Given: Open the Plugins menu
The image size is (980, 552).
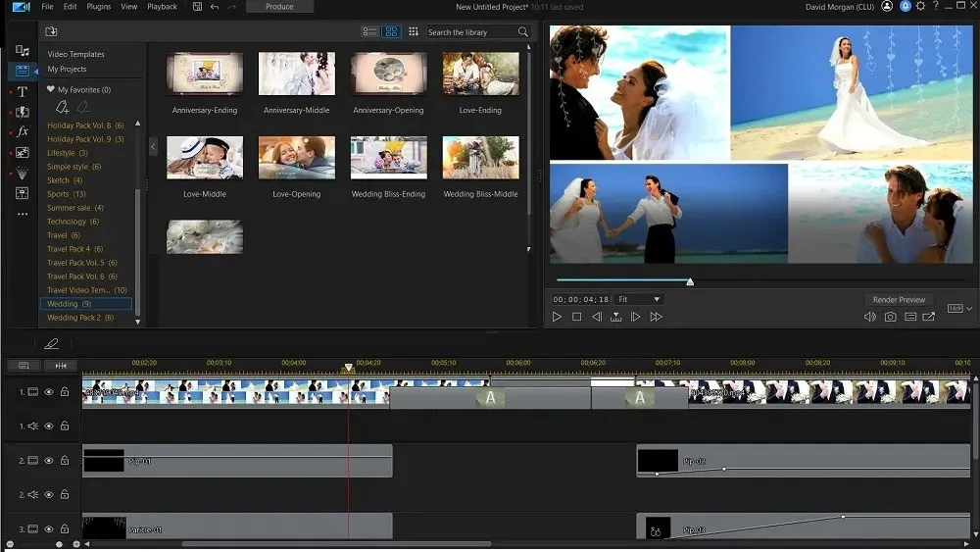Looking at the screenshot, I should (98, 7).
